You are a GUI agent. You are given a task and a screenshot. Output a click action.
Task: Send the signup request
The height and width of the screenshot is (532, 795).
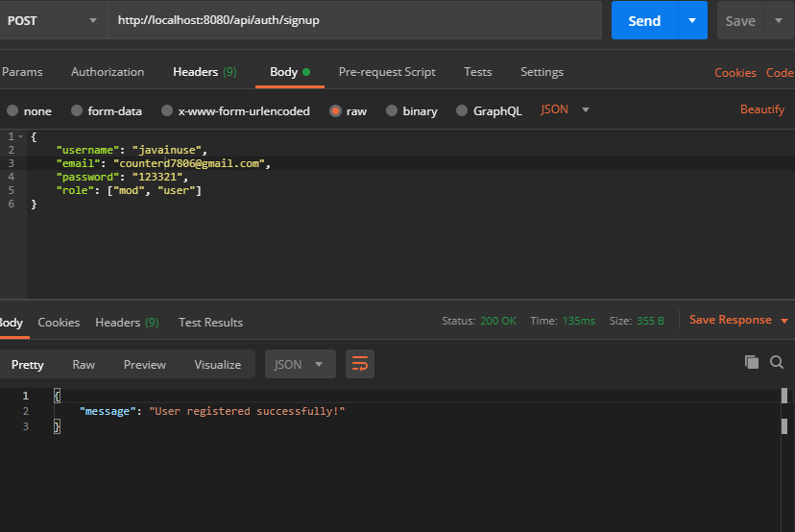tap(644, 20)
